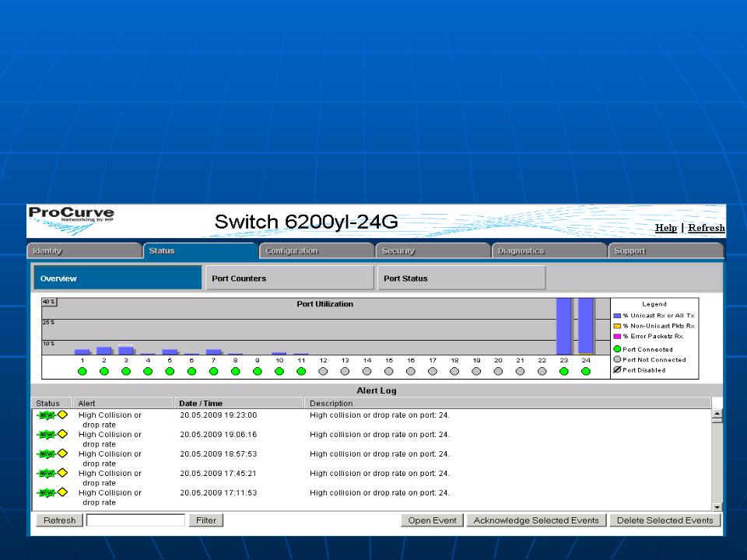Click the Port Utilization chart title
The width and height of the screenshot is (747, 560).
325,304
